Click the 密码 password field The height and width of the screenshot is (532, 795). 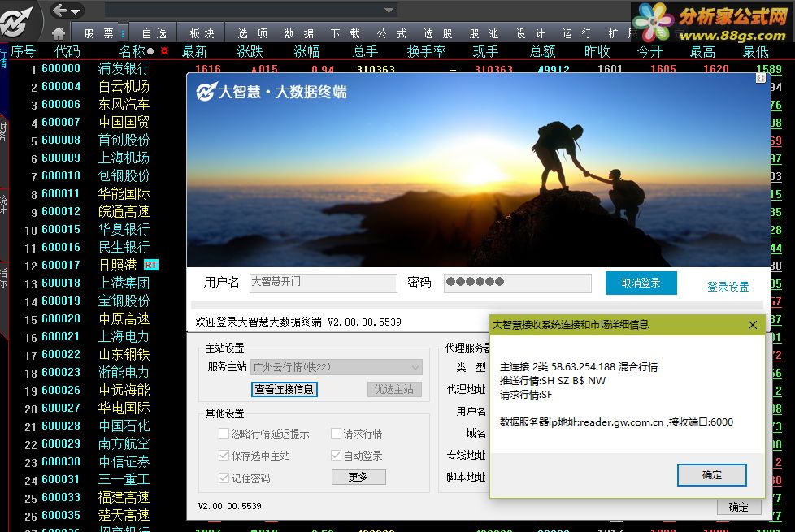coord(518,283)
